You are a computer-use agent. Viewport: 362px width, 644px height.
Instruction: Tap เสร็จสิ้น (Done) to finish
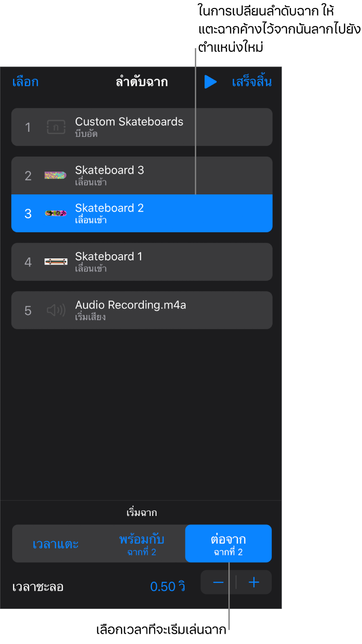(x=252, y=82)
